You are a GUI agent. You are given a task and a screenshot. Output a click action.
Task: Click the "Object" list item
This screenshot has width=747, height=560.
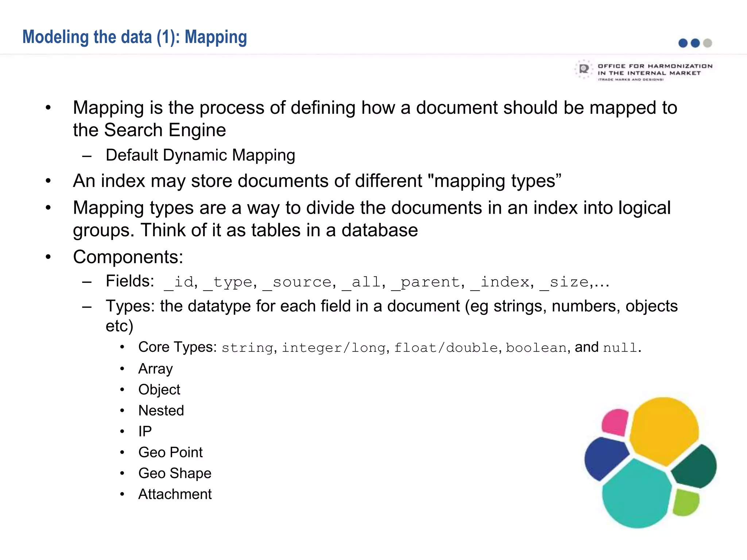[x=159, y=390]
